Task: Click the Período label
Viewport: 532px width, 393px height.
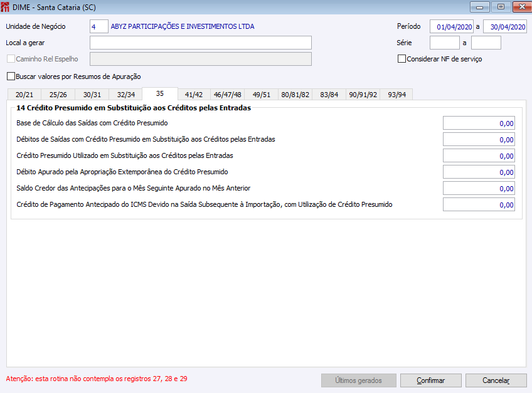Action: click(x=409, y=26)
